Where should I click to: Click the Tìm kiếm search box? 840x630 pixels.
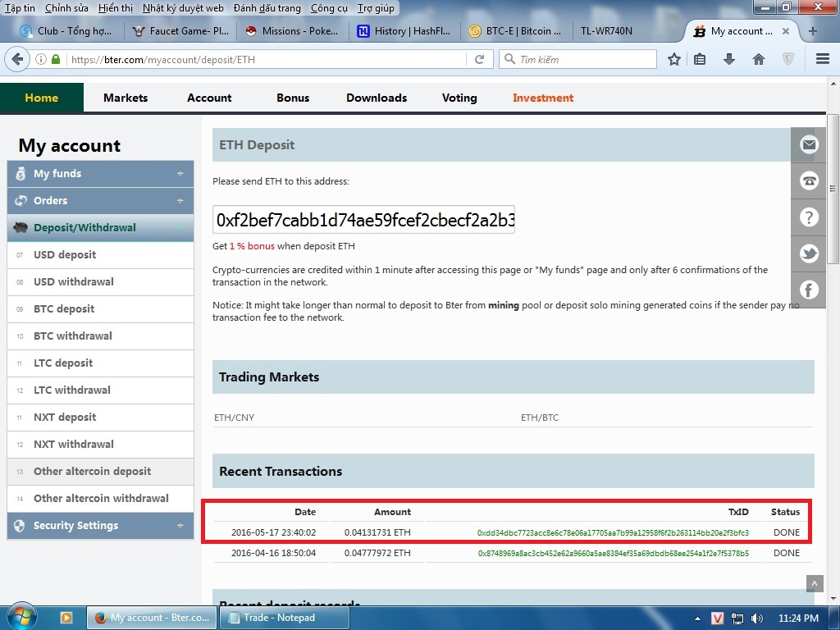point(577,59)
